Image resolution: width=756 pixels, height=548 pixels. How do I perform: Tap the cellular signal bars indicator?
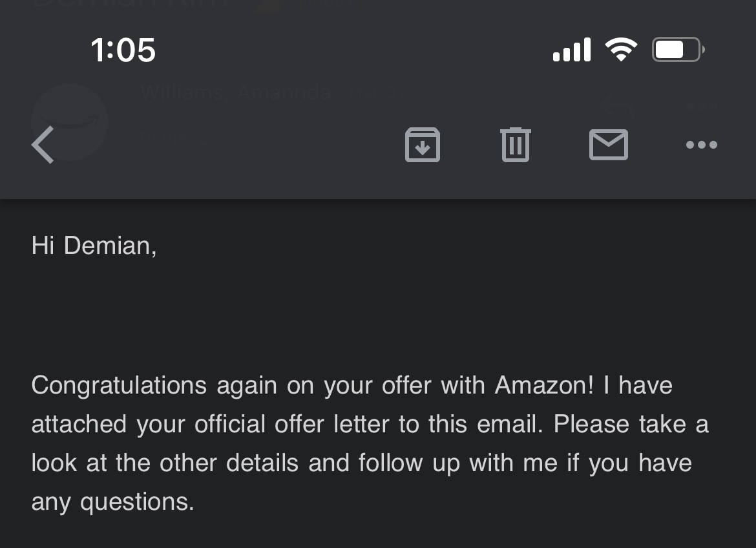tap(572, 50)
